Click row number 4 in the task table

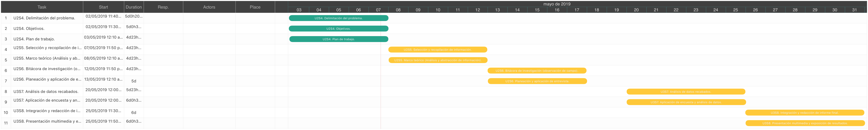click(6, 50)
